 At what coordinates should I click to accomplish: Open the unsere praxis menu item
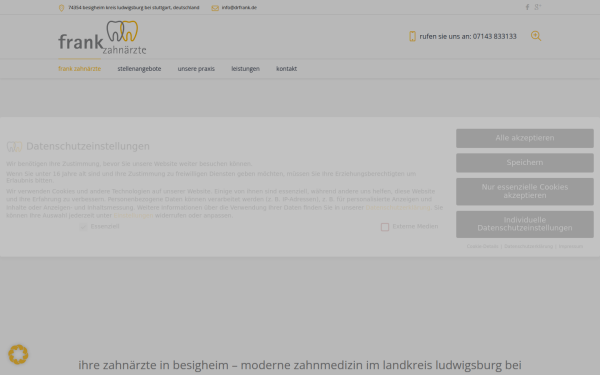pos(196,69)
